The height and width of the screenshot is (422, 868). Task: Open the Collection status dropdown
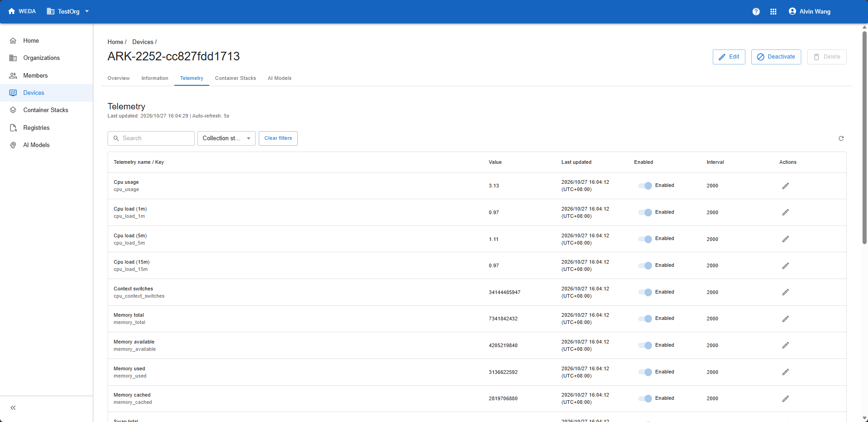pyautogui.click(x=227, y=138)
